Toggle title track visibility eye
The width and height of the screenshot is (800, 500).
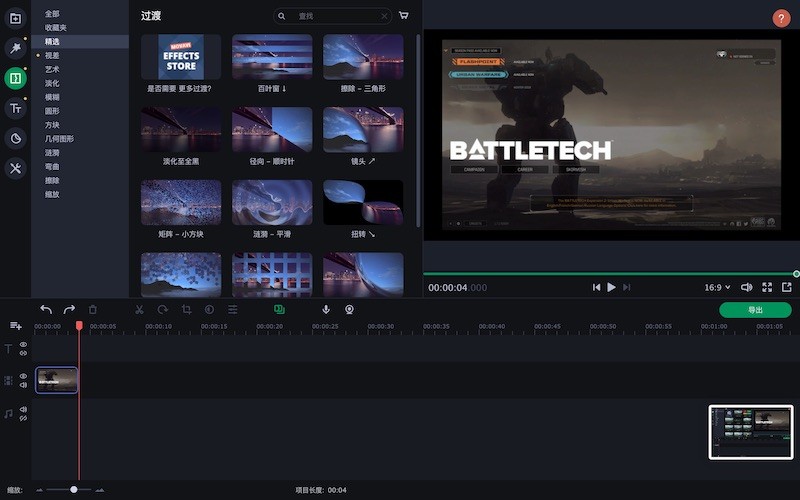click(x=23, y=344)
